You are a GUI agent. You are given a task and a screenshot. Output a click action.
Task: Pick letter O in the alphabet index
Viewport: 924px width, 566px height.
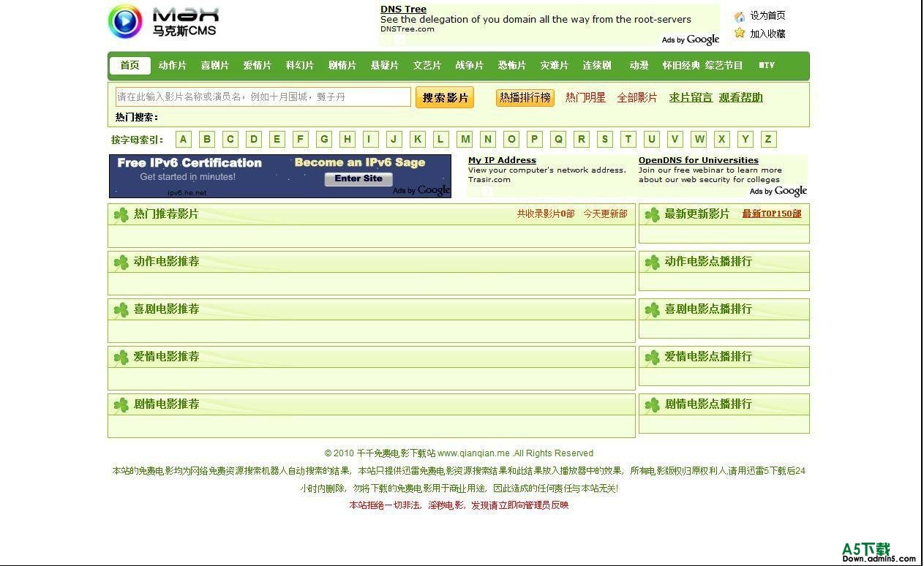(511, 140)
